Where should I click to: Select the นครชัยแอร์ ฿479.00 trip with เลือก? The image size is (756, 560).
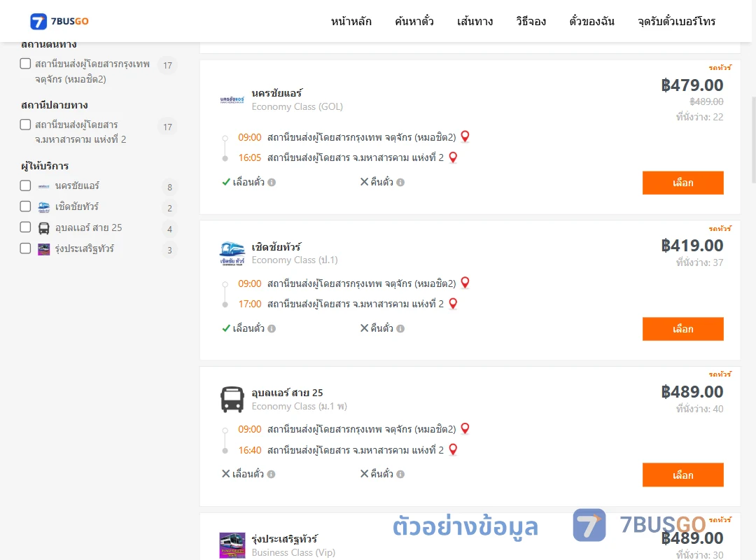click(x=682, y=183)
